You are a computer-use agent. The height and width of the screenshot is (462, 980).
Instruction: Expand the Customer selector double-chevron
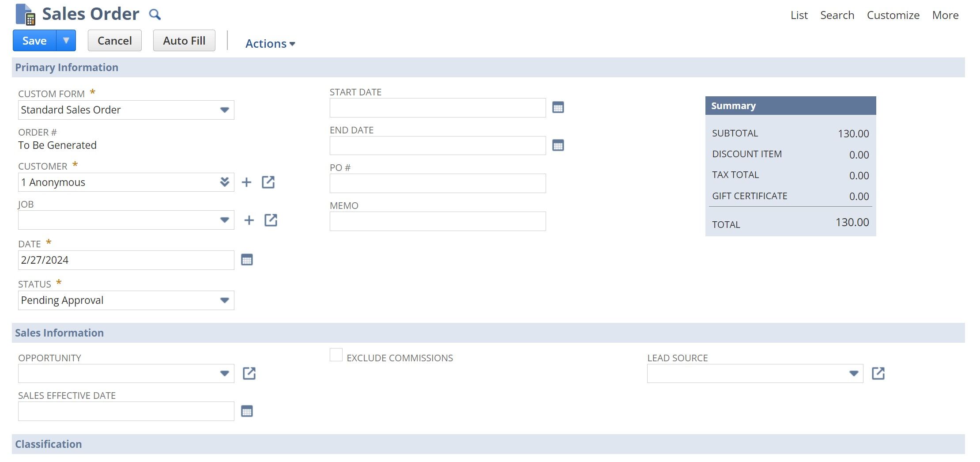pos(224,182)
